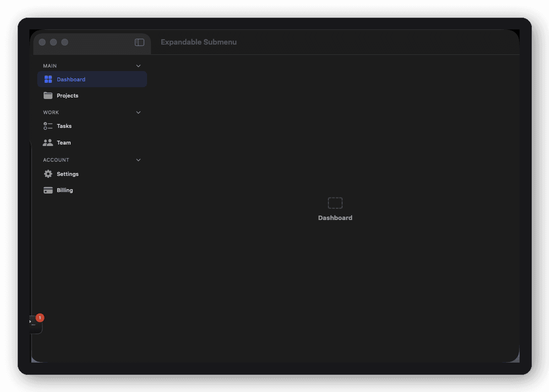Click the red notification badge showing 1

tap(40, 318)
